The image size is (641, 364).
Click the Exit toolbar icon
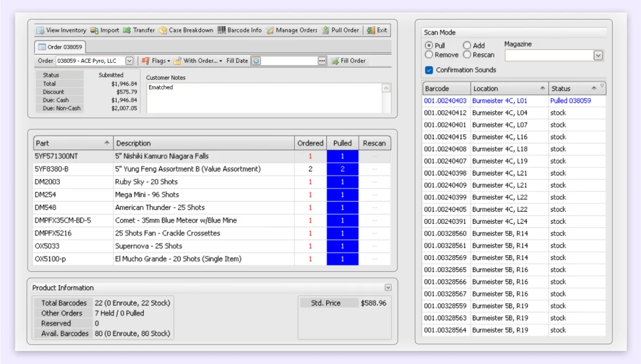[x=371, y=30]
